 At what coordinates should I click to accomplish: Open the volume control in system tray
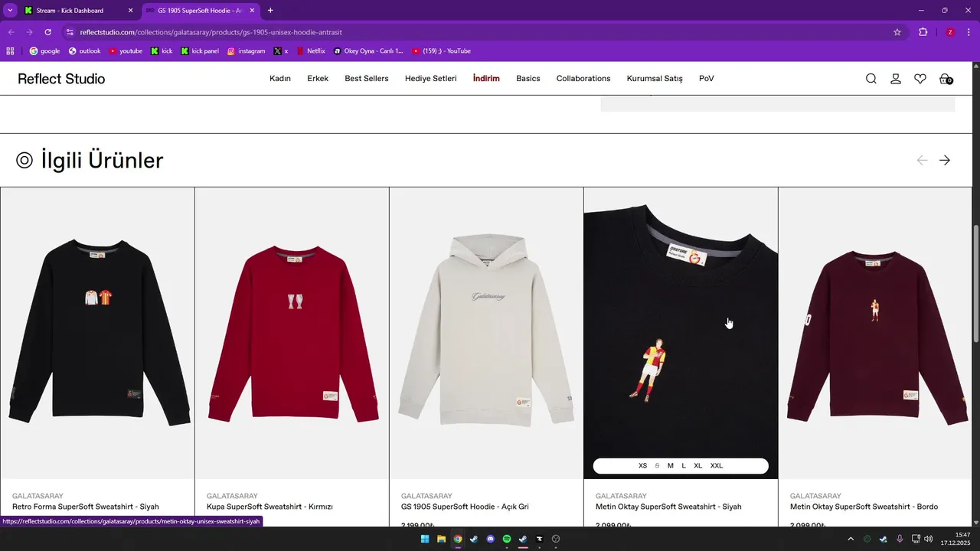[x=929, y=539]
